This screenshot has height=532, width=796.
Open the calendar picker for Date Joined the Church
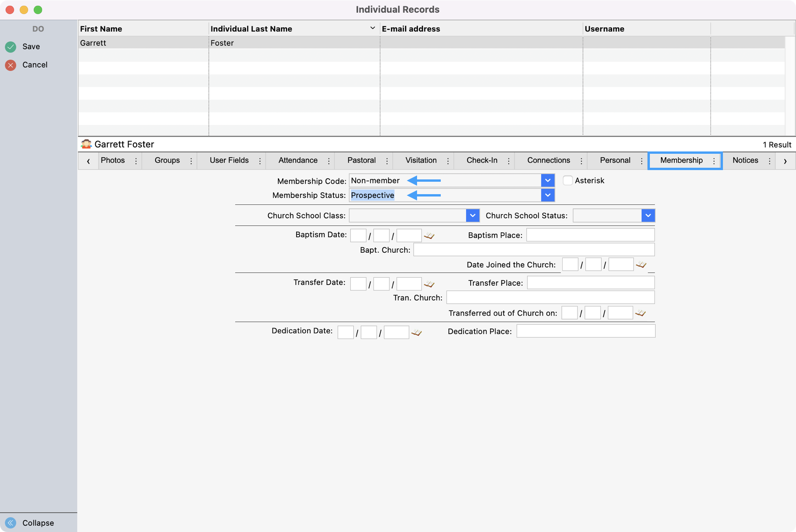(641, 264)
